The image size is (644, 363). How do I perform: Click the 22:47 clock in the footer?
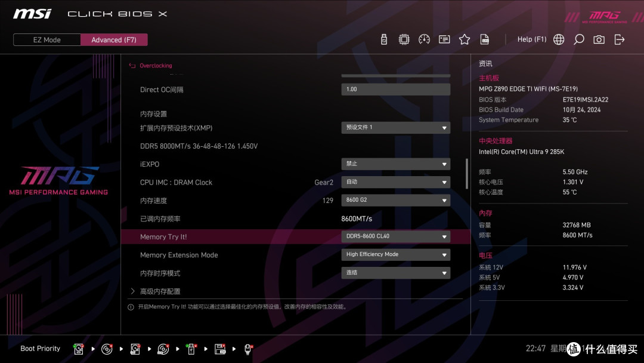pyautogui.click(x=535, y=349)
